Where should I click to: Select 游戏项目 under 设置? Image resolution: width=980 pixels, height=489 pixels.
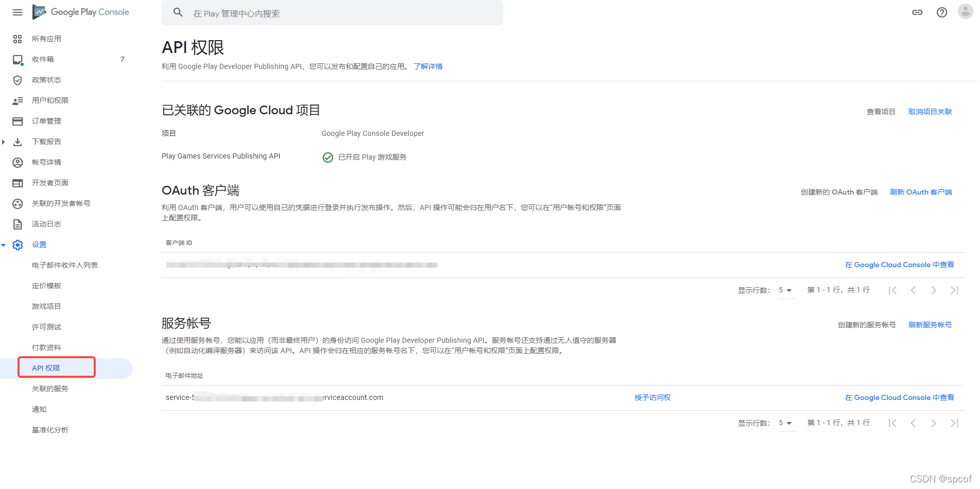click(x=46, y=306)
